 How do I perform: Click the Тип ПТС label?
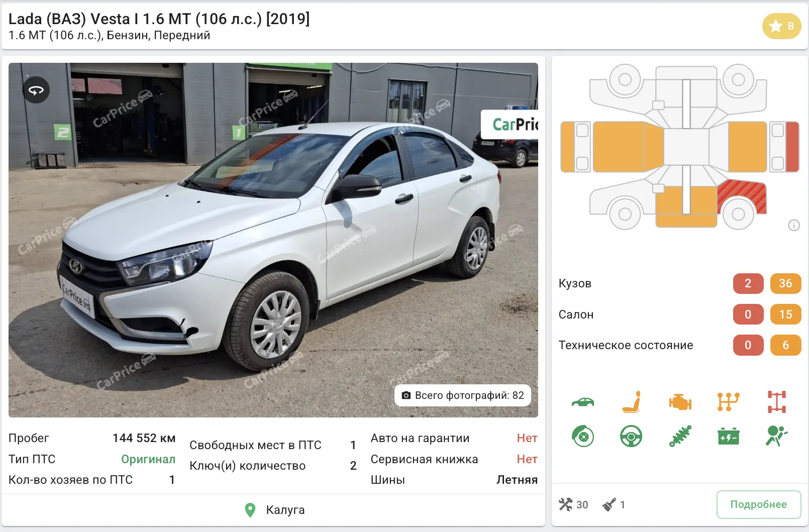coord(32,459)
